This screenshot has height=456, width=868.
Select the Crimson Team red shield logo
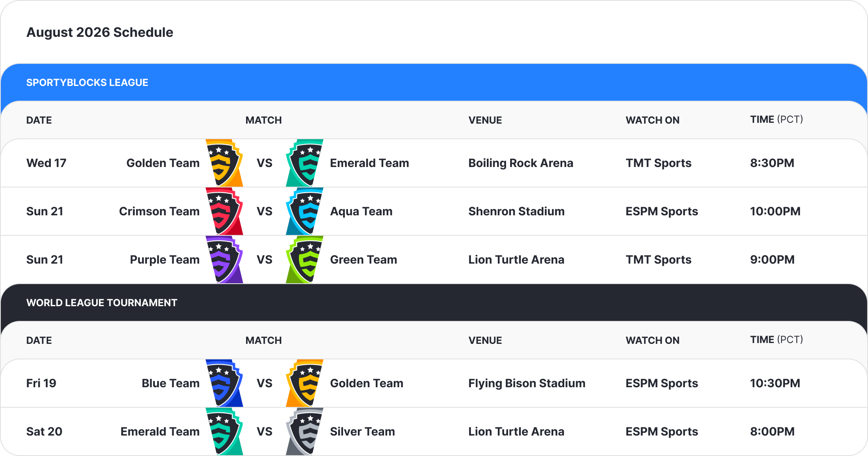point(224,211)
